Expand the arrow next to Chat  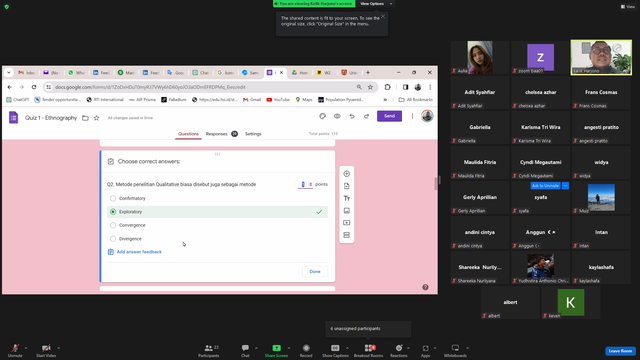256,348
